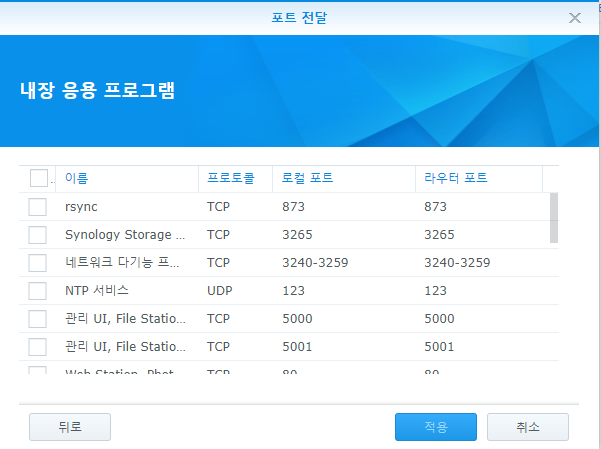
Task: Click local port 873 cell
Action: (x=293, y=207)
